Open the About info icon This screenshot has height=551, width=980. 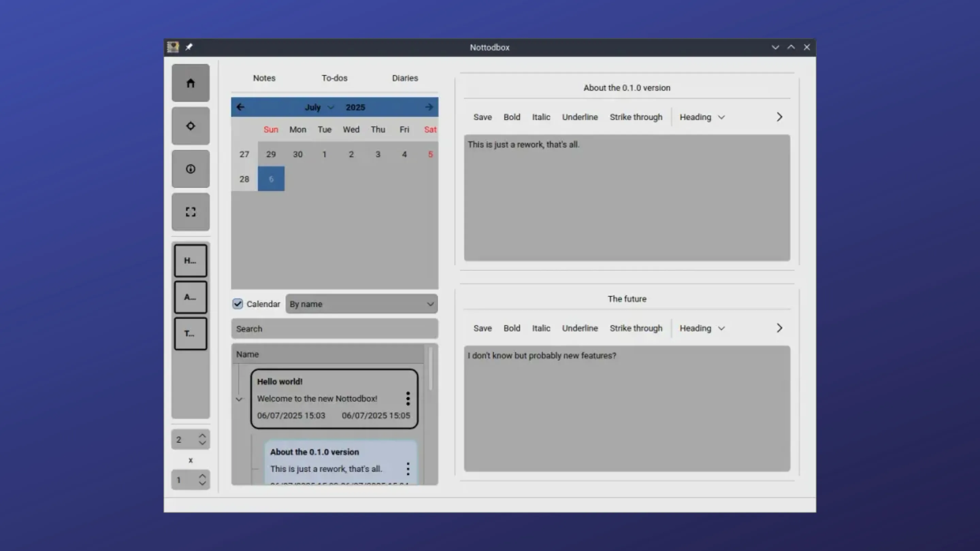click(191, 169)
